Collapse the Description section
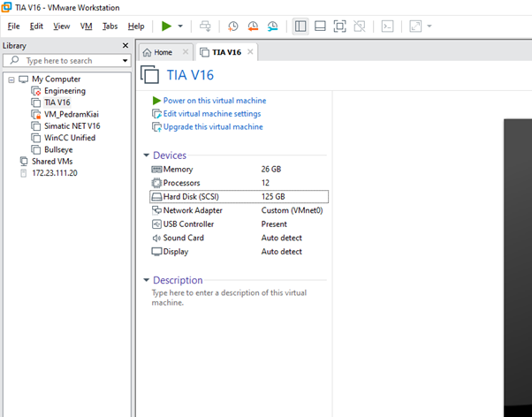The height and width of the screenshot is (417, 532). (x=146, y=280)
